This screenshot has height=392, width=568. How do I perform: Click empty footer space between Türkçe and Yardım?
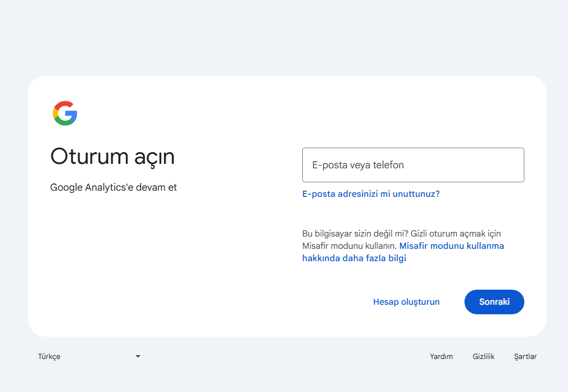click(x=280, y=356)
